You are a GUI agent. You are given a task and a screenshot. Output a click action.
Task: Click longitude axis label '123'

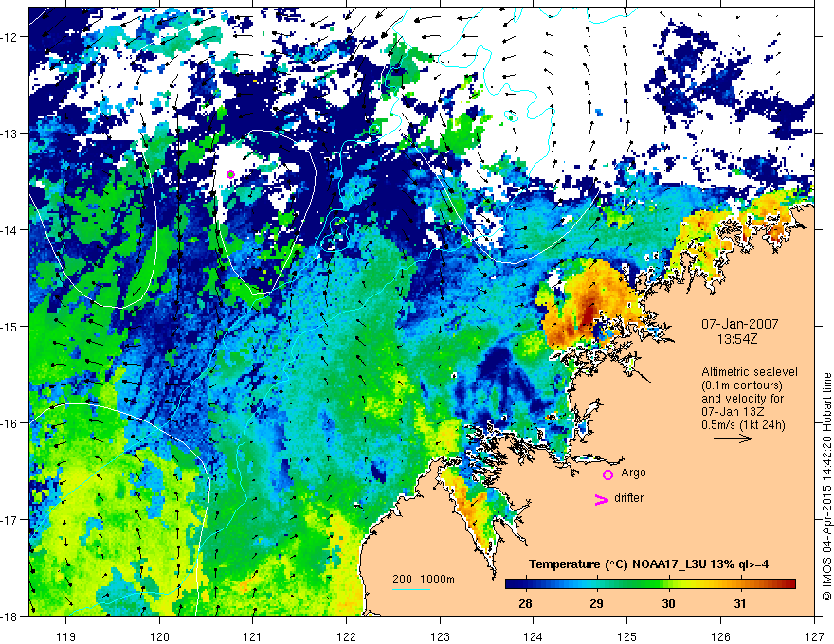pos(440,636)
